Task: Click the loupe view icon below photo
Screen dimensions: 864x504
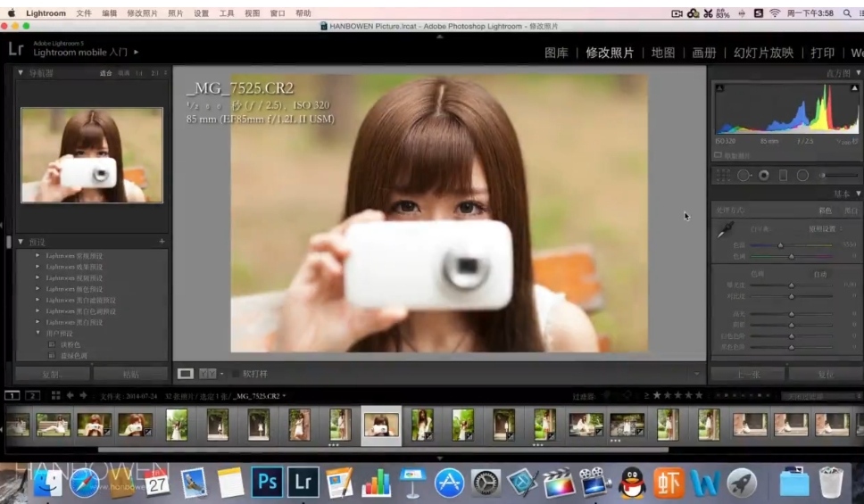Action: (186, 374)
